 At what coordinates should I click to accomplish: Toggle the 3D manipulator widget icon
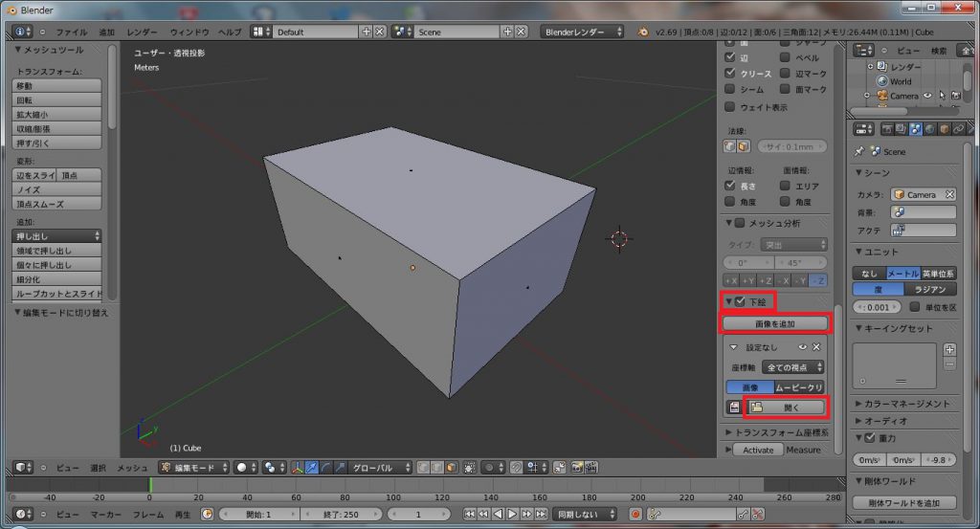[x=298, y=467]
